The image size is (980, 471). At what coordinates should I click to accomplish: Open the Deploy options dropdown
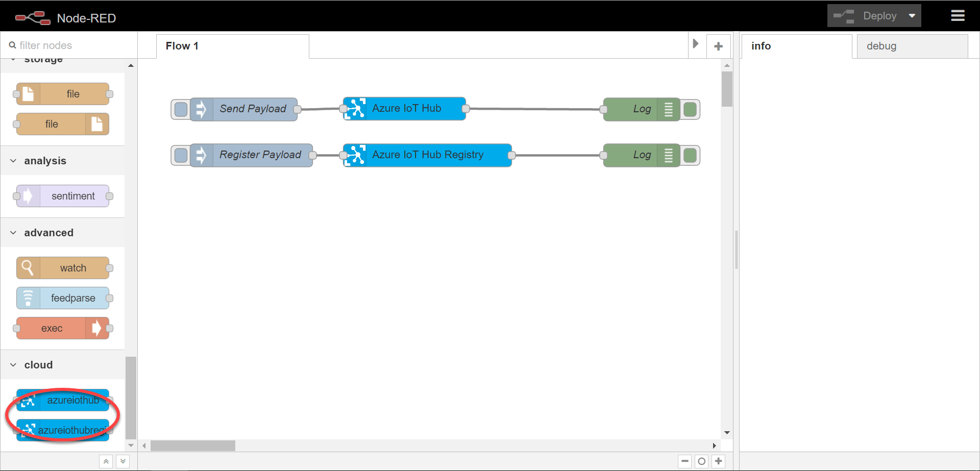pyautogui.click(x=912, y=16)
